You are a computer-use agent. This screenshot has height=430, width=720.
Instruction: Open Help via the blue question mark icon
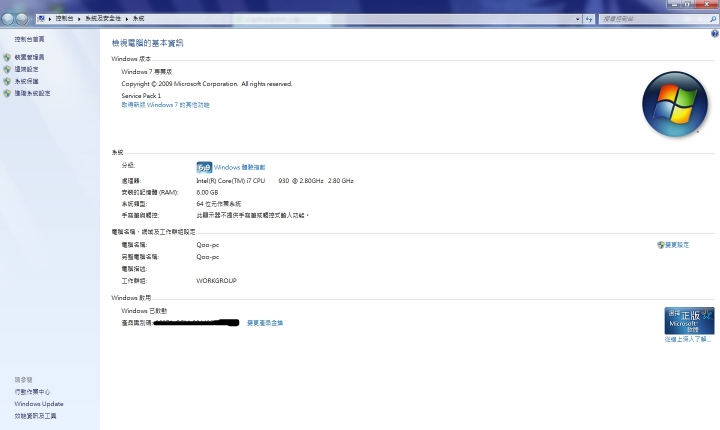(714, 34)
